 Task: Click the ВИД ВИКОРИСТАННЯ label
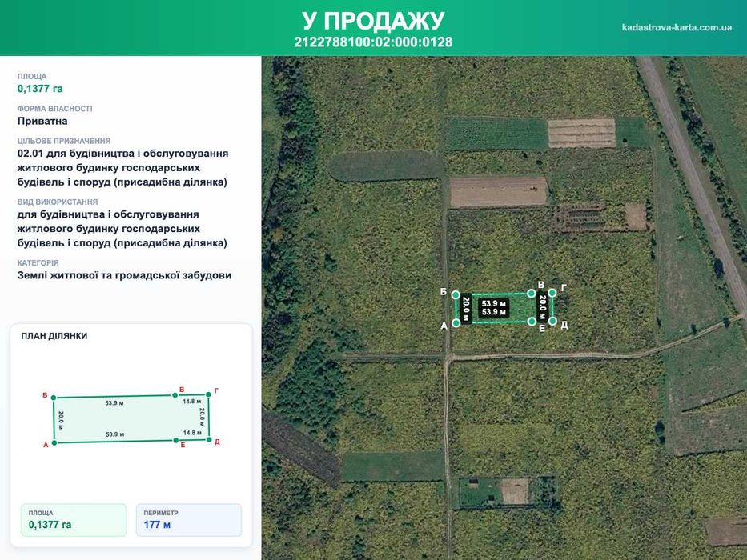click(x=58, y=202)
